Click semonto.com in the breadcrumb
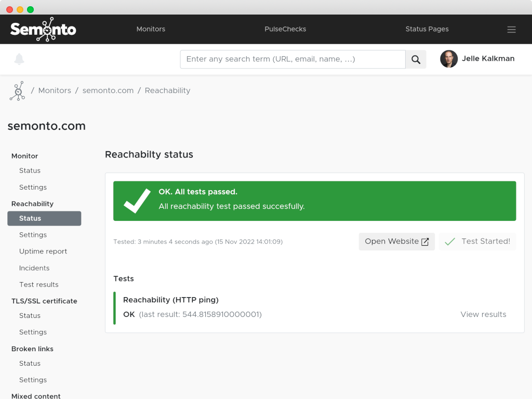The image size is (532, 399). [x=108, y=90]
